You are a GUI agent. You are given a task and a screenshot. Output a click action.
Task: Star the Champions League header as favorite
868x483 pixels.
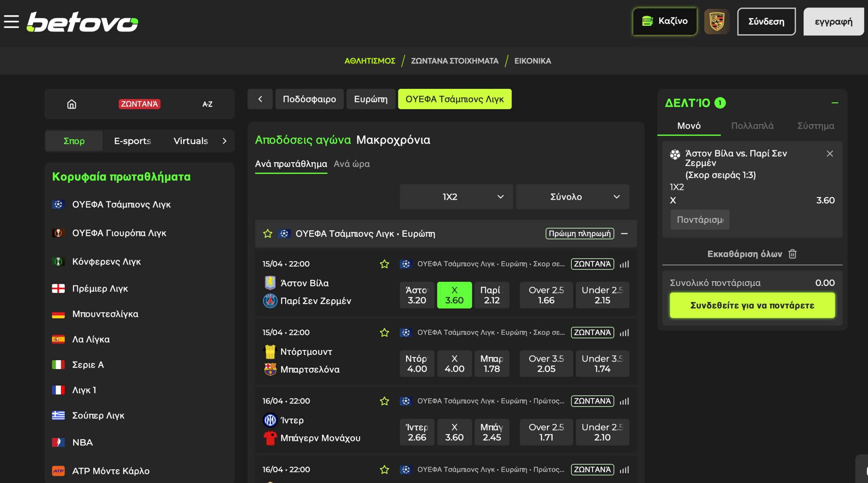268,233
